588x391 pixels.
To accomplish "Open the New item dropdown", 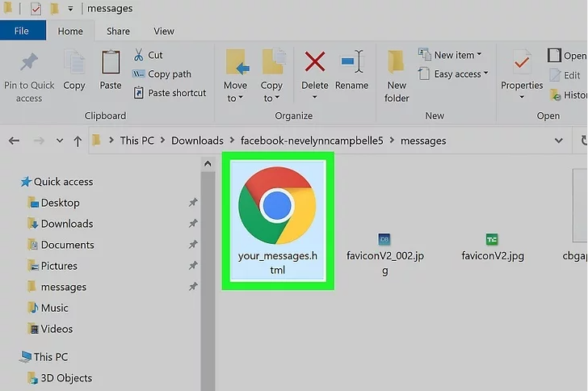I will click(x=450, y=55).
